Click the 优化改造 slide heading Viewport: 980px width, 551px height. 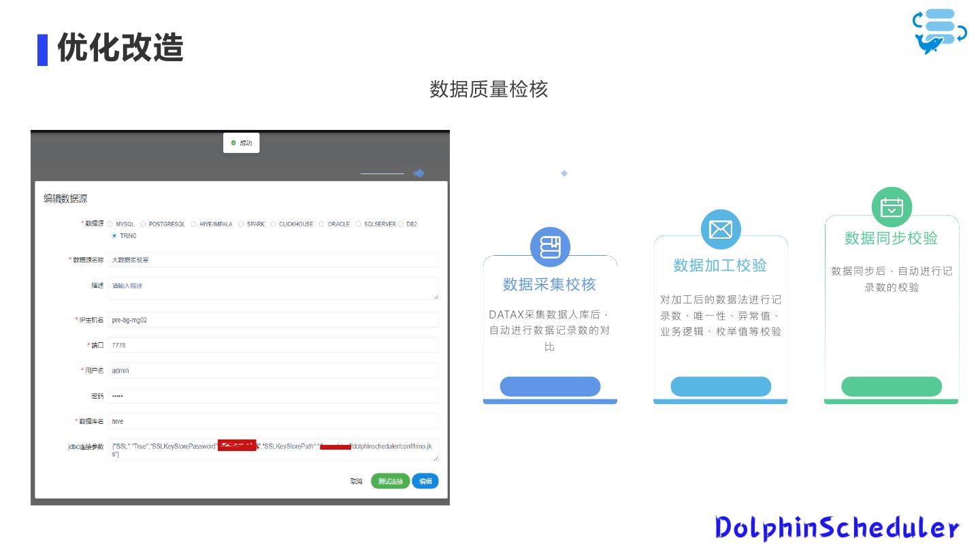pos(120,48)
